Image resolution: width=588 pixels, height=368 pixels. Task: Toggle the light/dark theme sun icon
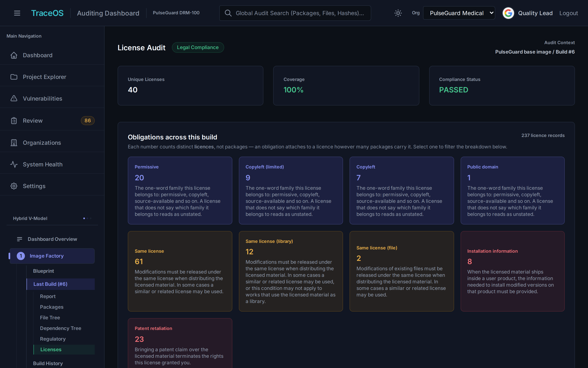pos(398,13)
